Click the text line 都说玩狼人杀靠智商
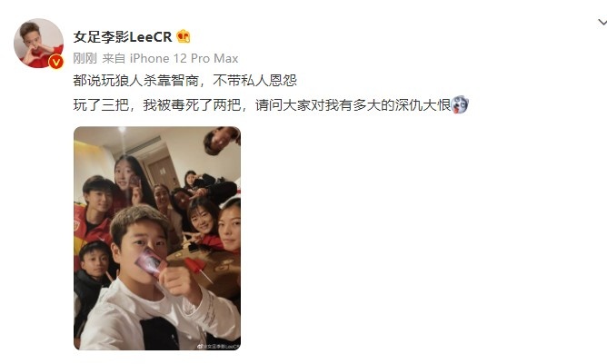The image size is (607, 364). pos(136,81)
